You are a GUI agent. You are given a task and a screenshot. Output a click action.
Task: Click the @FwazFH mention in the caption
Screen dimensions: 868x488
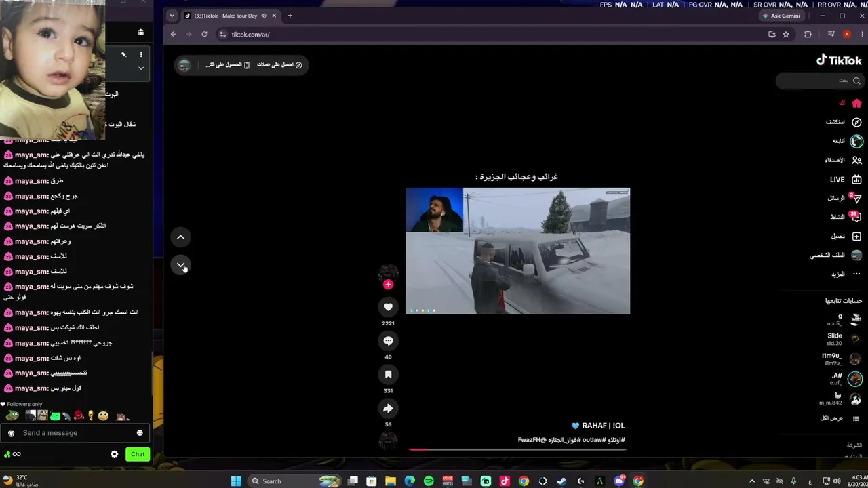[532, 440]
